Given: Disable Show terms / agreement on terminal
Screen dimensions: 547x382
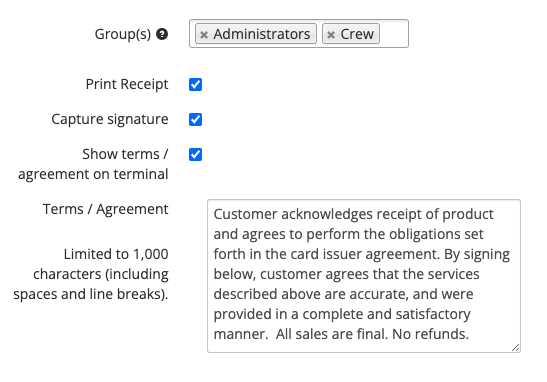Looking at the screenshot, I should pyautogui.click(x=195, y=154).
